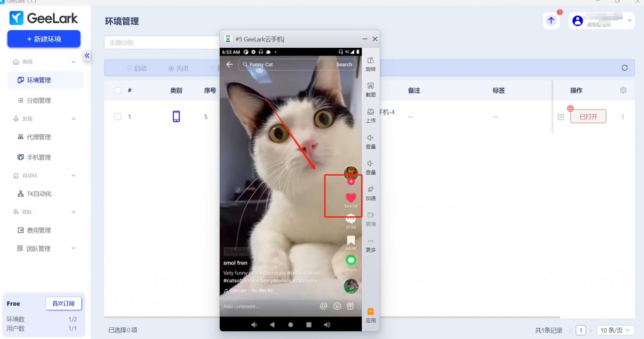Mute the left speaker in phone navigation bar

[x=254, y=324]
